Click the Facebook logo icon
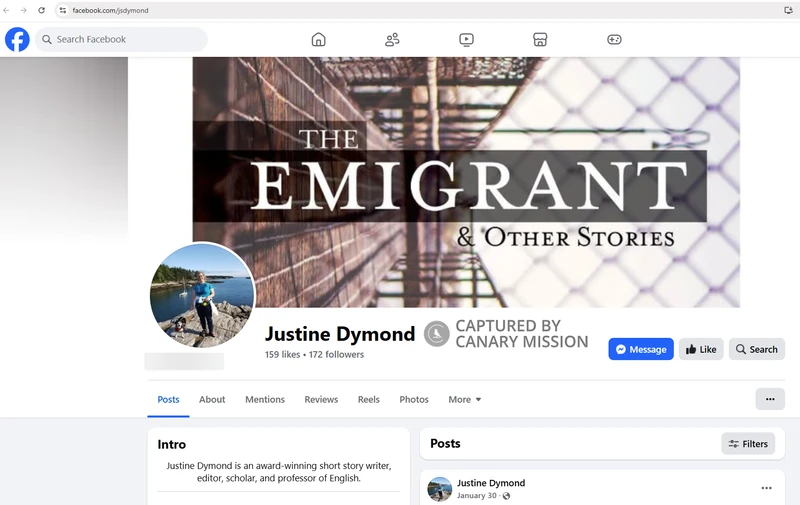Screen dimensions: 800x505 [17, 39]
